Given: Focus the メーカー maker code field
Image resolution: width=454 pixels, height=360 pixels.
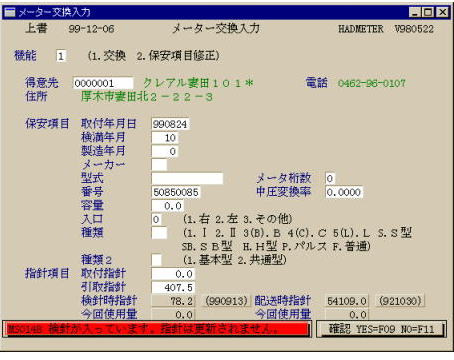Looking at the screenshot, I should (x=159, y=165).
